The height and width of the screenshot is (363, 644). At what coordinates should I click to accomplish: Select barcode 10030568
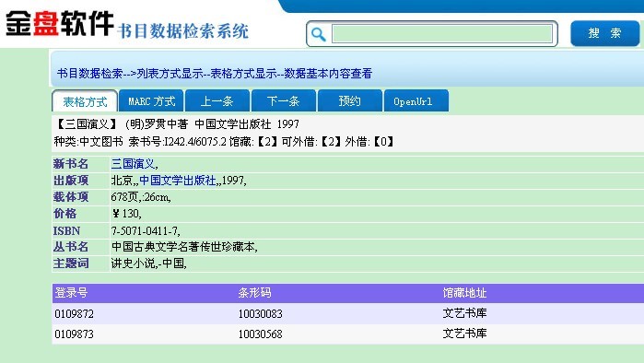click(261, 334)
